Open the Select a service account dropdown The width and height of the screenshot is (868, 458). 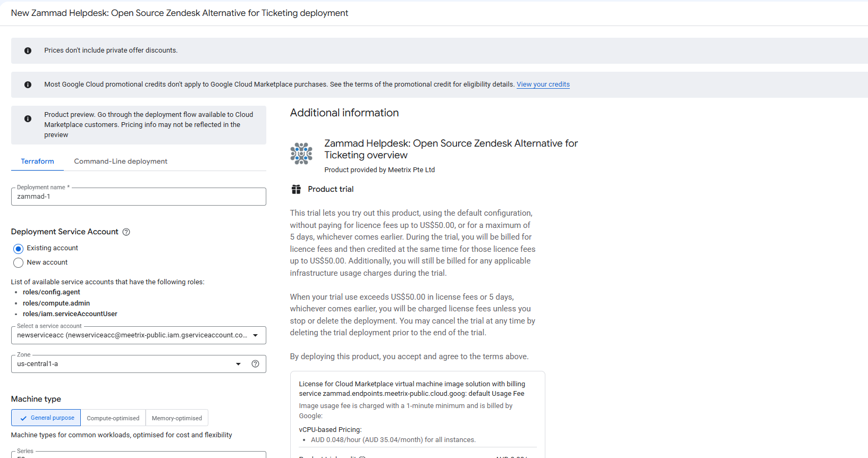point(138,335)
